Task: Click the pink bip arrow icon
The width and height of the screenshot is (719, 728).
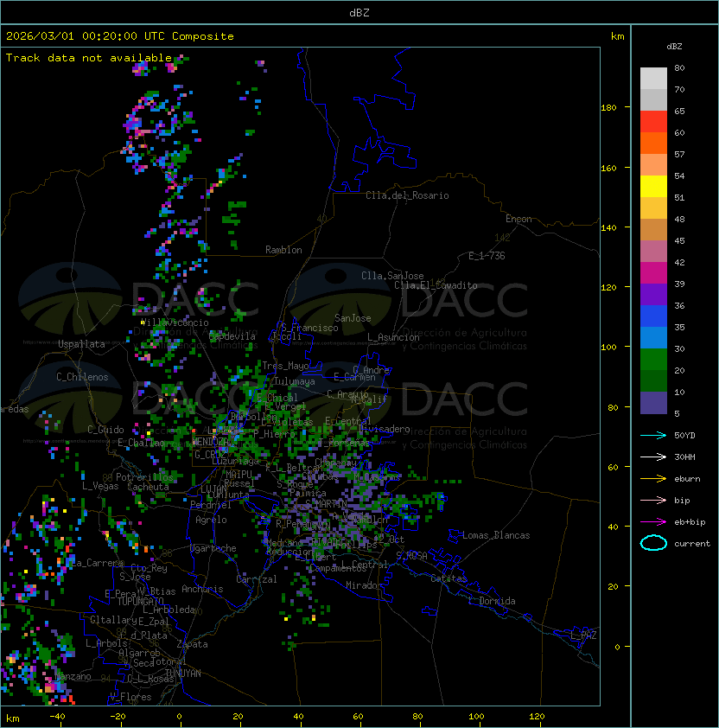Action: [x=653, y=500]
